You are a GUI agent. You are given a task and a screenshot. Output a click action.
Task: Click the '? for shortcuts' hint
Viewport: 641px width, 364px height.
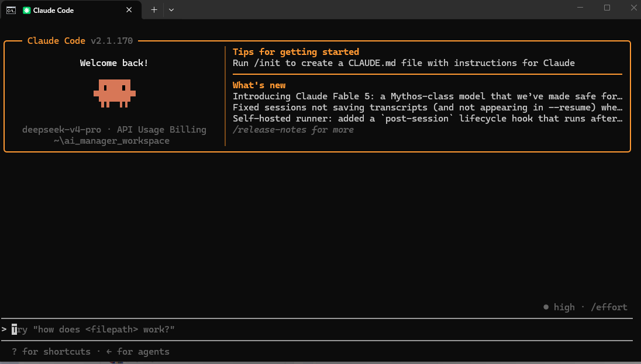(x=51, y=351)
